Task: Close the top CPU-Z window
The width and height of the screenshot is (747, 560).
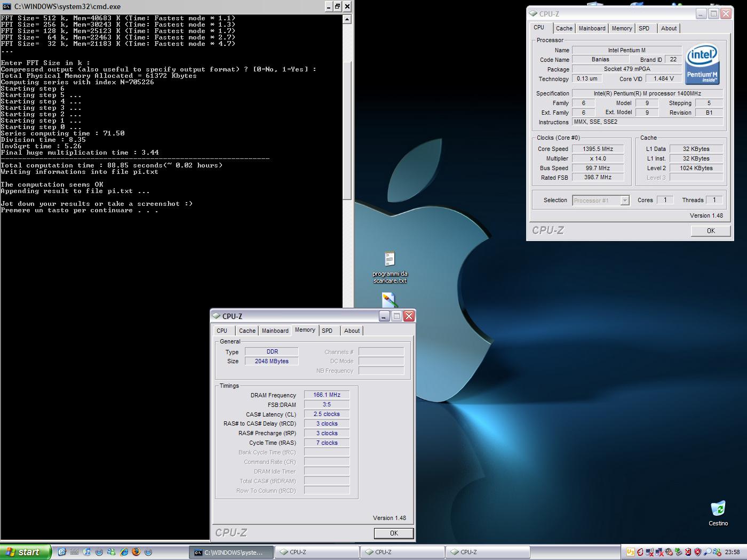Action: tap(726, 14)
